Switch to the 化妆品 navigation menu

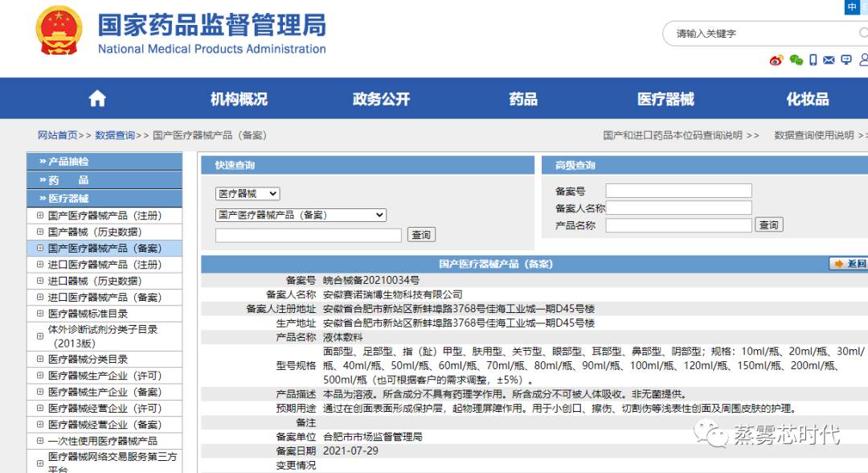(806, 97)
